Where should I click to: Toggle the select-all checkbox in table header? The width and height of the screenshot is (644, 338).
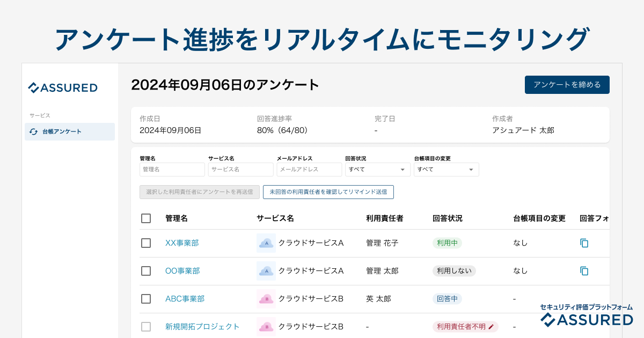click(146, 218)
